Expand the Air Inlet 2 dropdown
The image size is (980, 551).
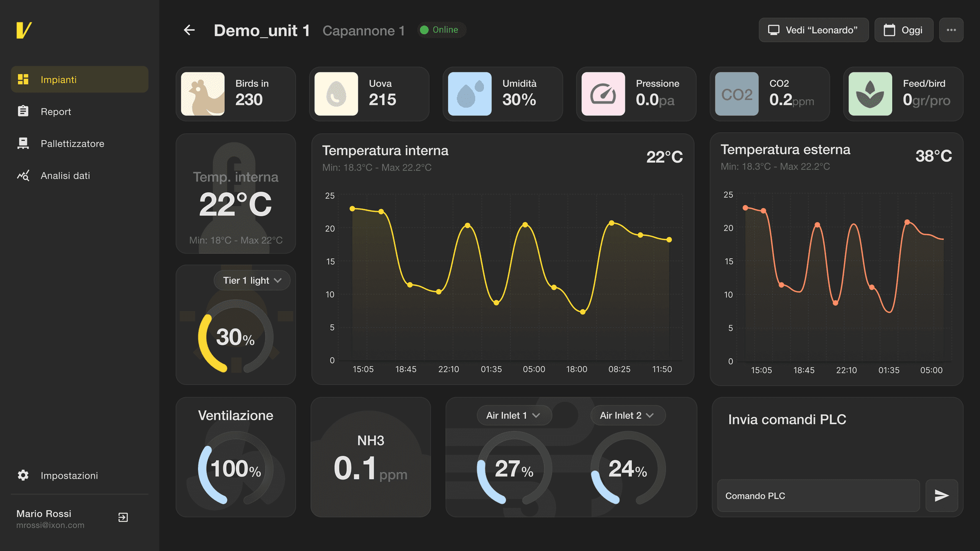tap(627, 415)
